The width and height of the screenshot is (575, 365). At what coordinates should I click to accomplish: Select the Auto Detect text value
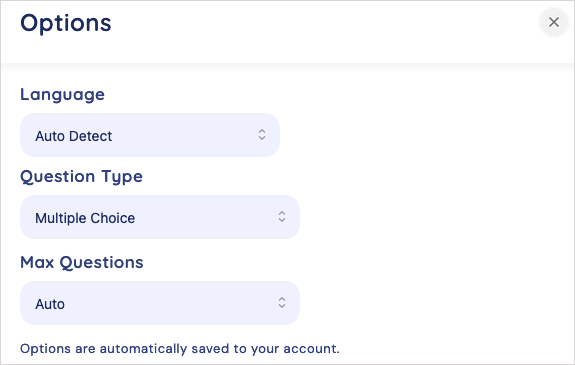pyautogui.click(x=74, y=136)
